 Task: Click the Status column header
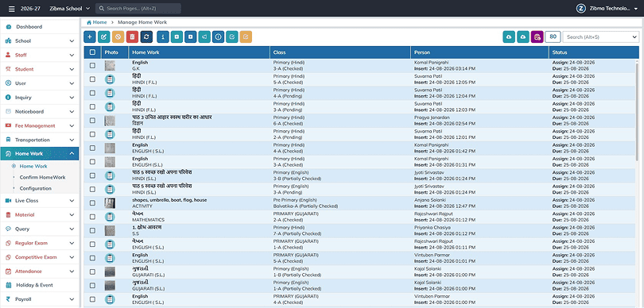point(594,52)
